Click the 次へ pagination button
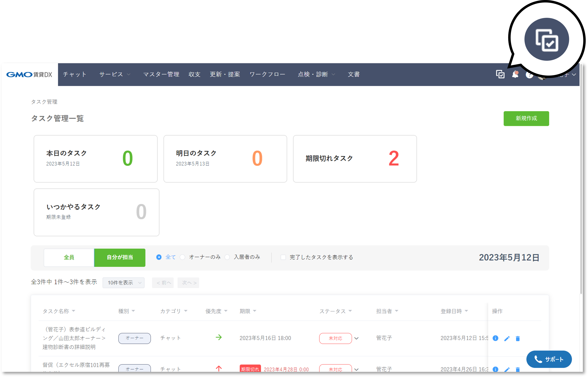Image resolution: width=588 pixels, height=377 pixels. pyautogui.click(x=188, y=283)
